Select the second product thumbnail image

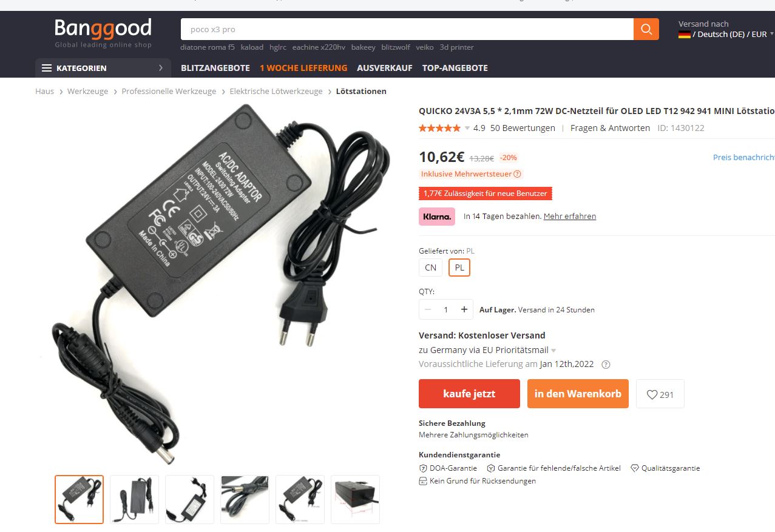135,499
